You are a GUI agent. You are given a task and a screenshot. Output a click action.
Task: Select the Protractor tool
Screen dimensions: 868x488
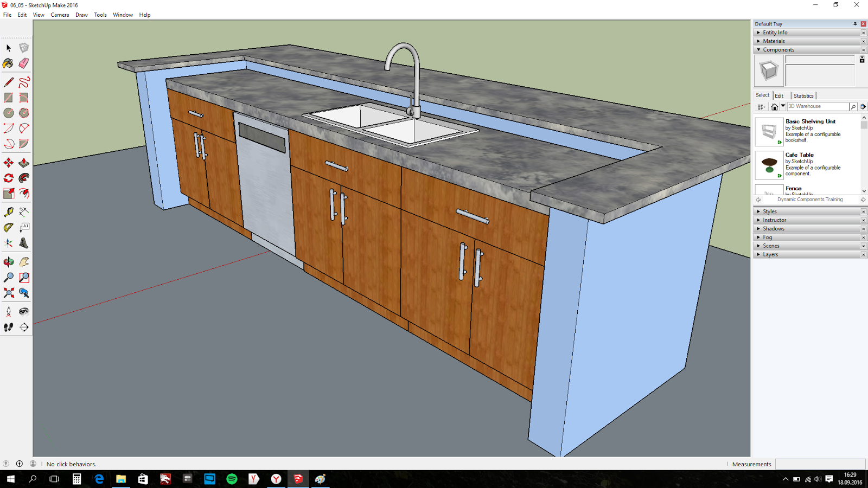coord(9,227)
